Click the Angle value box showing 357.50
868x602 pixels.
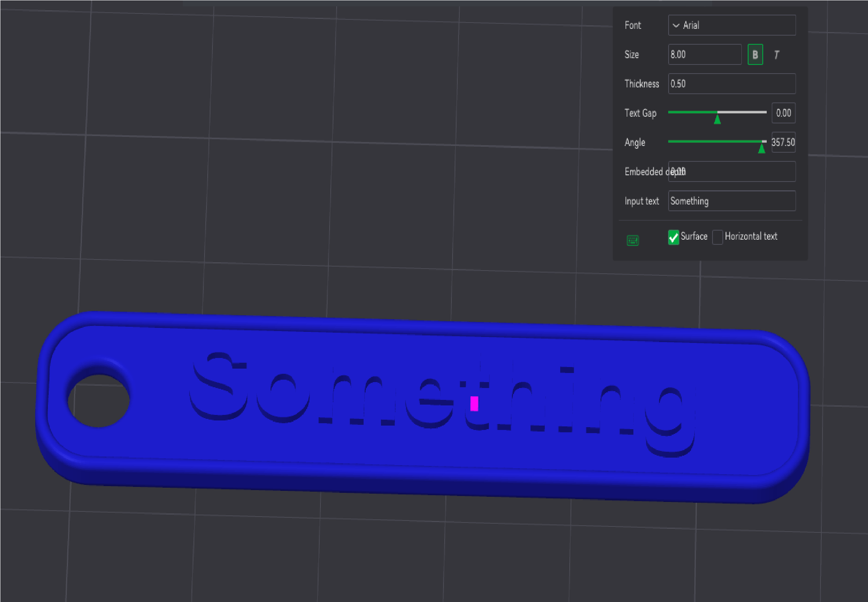(783, 142)
